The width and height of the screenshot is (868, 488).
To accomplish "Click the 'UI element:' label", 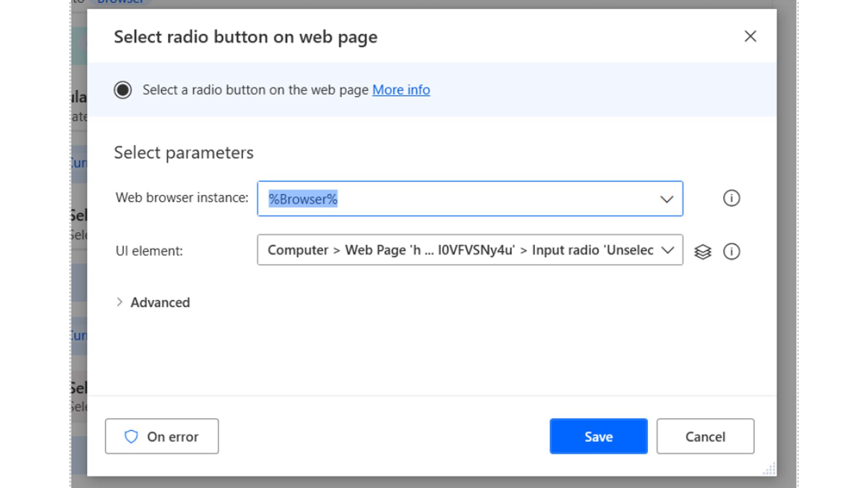I will (x=149, y=251).
